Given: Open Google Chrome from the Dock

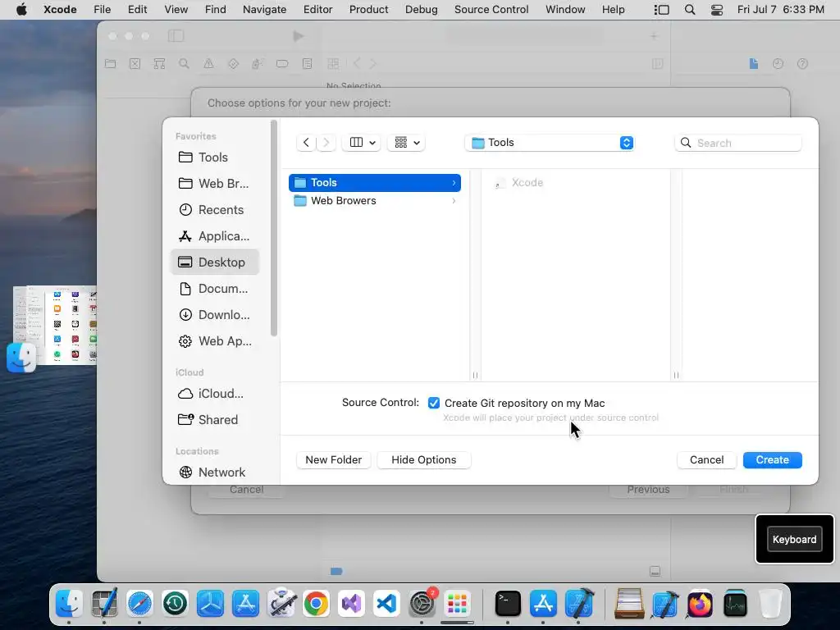Looking at the screenshot, I should pos(316,604).
